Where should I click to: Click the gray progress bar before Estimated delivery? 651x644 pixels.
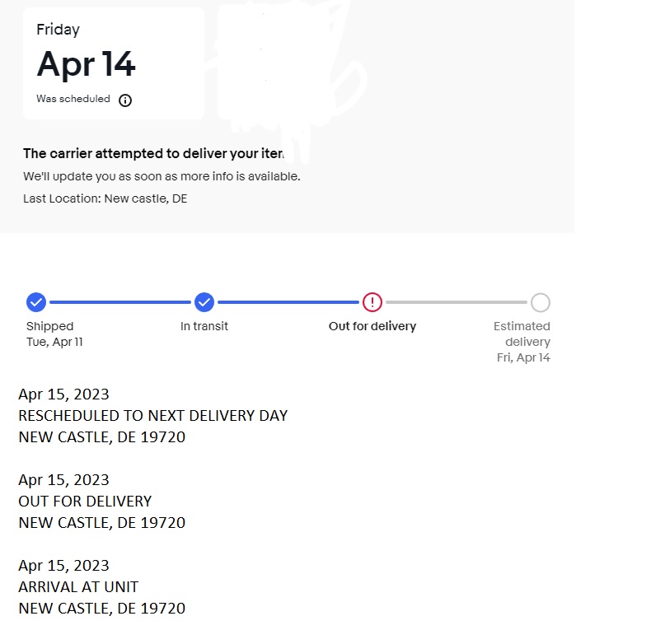point(457,302)
